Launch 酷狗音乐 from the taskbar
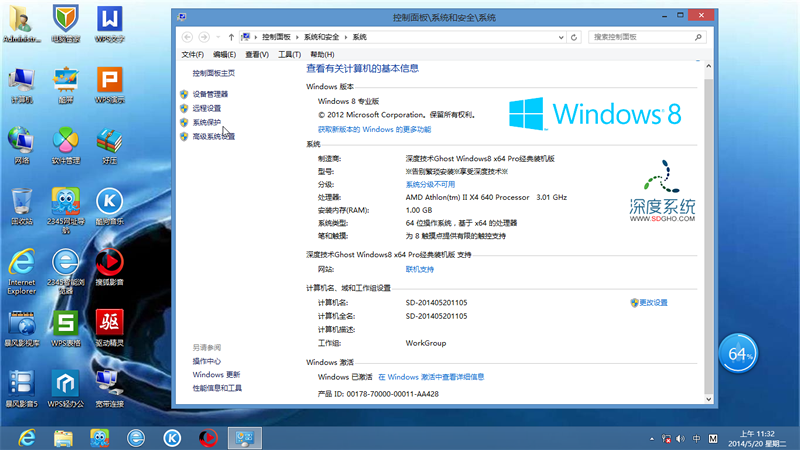This screenshot has height=450, width=800. [172, 438]
